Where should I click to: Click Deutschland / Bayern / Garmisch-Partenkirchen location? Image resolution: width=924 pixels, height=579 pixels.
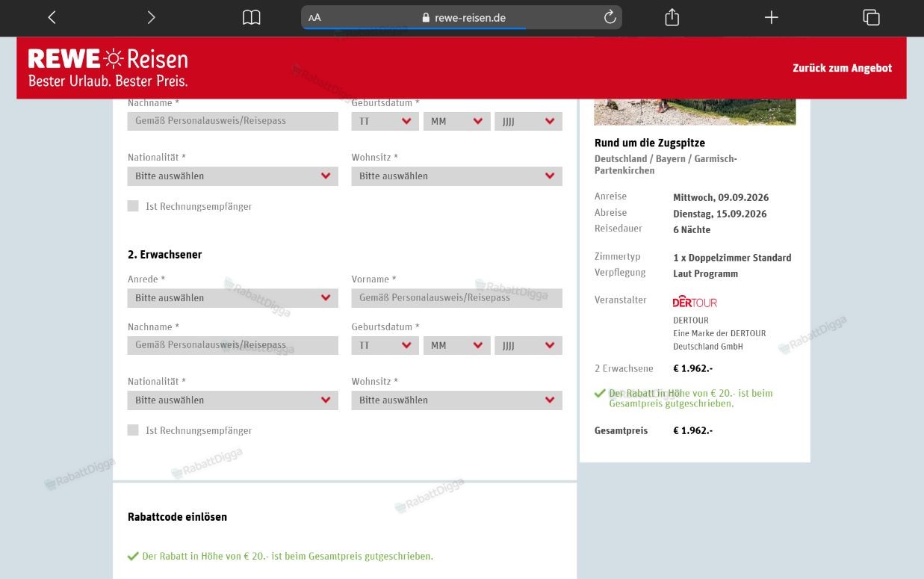coord(666,165)
